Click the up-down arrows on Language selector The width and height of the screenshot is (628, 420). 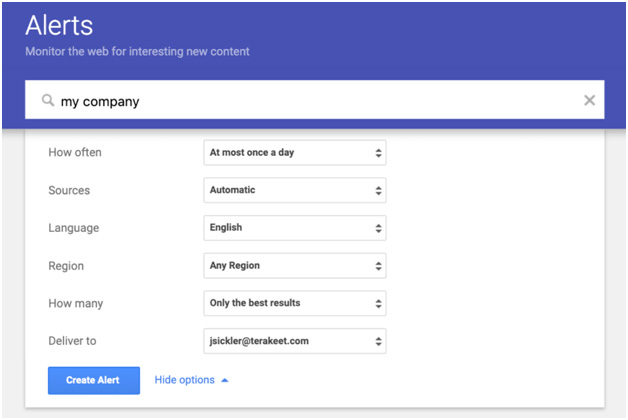pyautogui.click(x=378, y=228)
